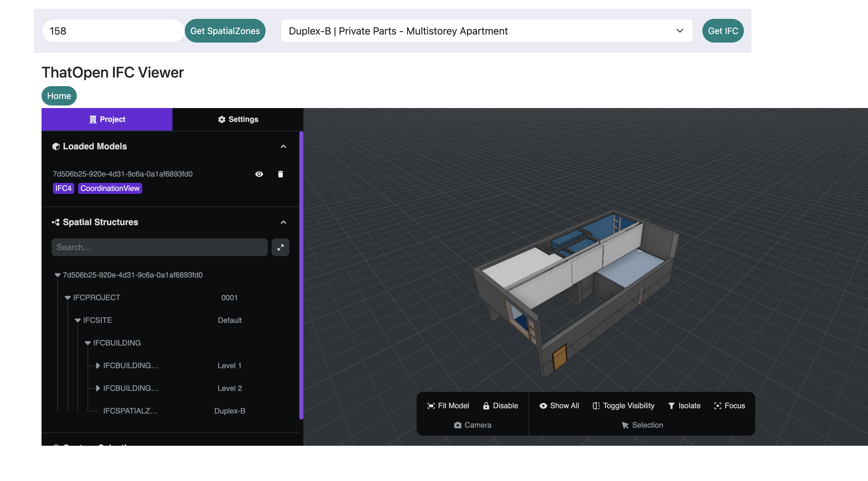Collapse the Spatial Structures section
Viewport: 868px width, 481px height.
(283, 222)
